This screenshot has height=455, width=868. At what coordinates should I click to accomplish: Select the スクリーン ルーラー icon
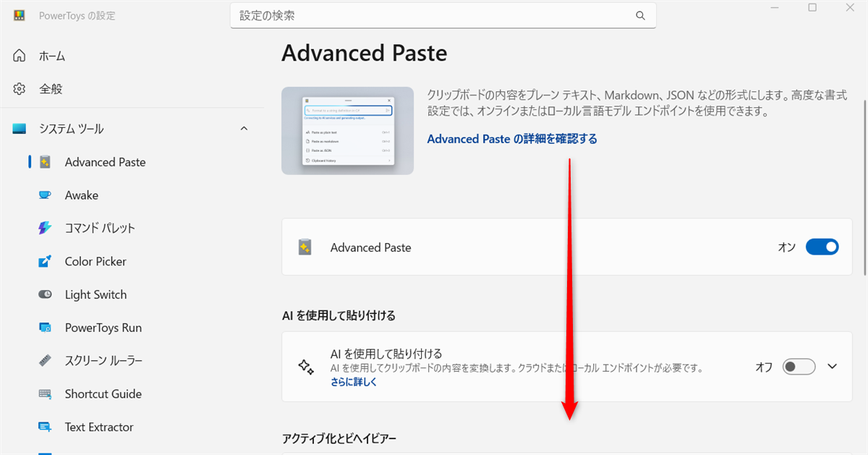pos(44,360)
